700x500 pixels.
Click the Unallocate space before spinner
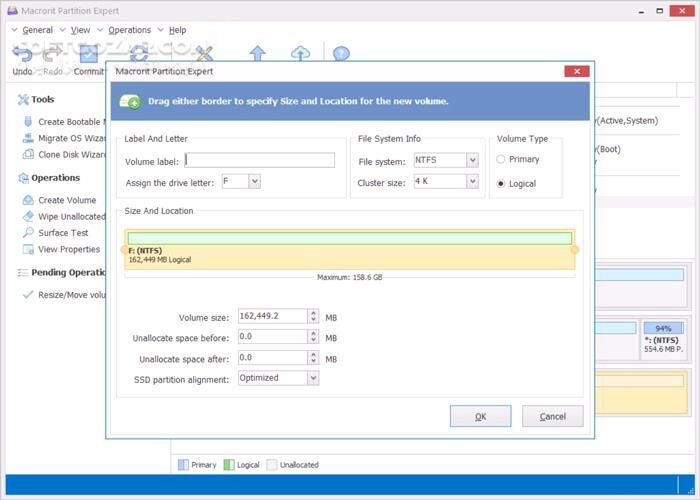313,337
